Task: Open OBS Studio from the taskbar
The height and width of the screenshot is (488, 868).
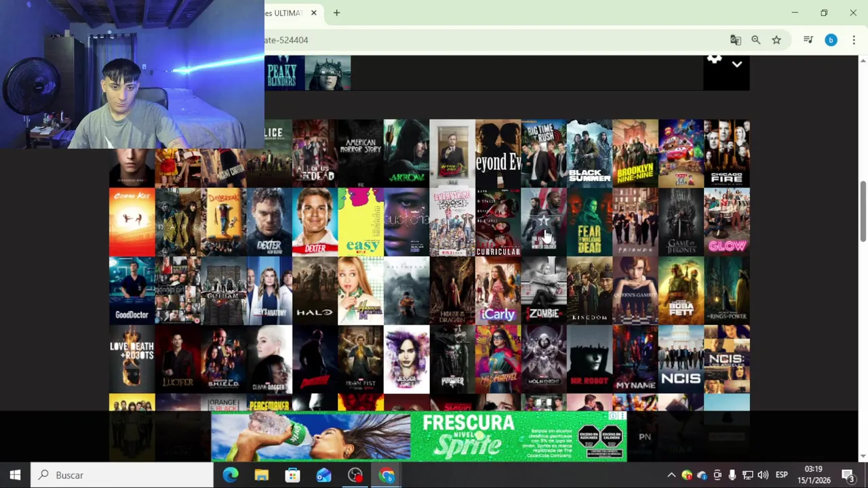Action: [x=355, y=475]
